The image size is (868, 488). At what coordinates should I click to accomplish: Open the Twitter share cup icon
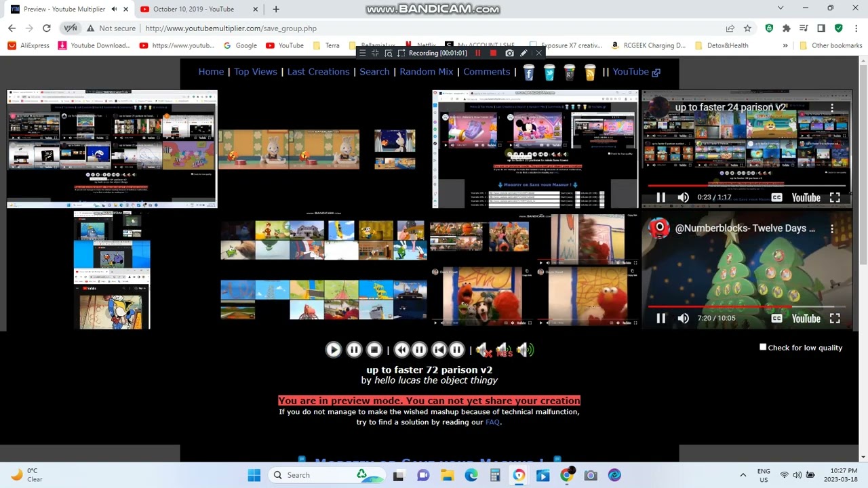tap(549, 72)
